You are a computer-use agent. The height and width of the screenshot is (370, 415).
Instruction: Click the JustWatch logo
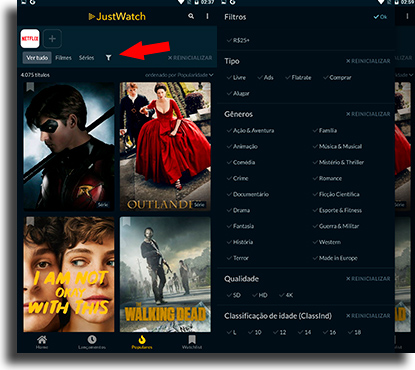click(117, 16)
